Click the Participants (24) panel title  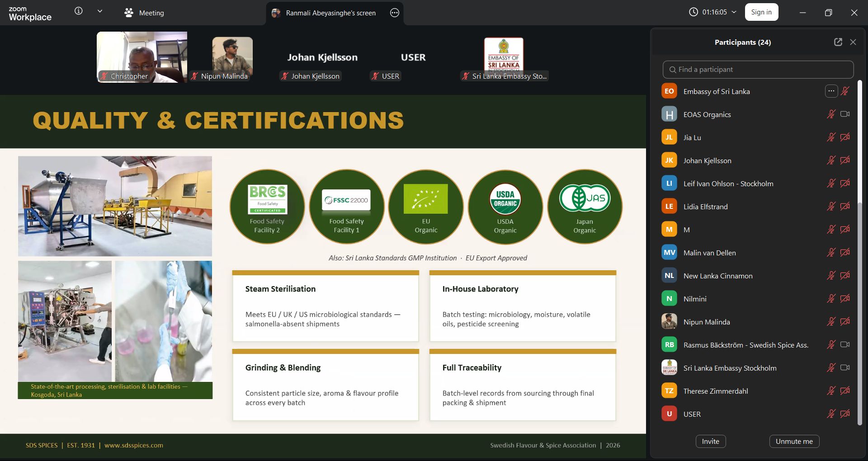coord(743,42)
